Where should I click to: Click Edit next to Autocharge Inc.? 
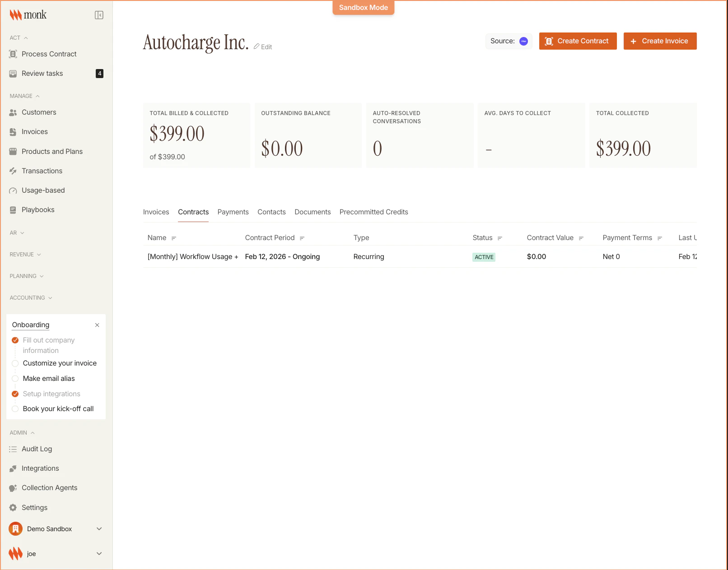point(263,46)
